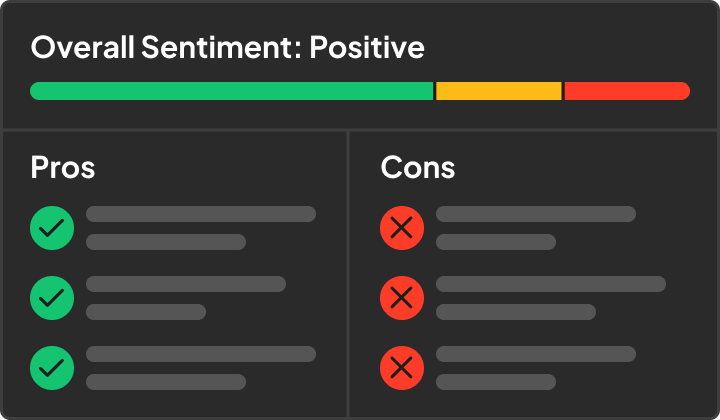The image size is (720, 420).
Task: Click the third green checkmark under Pros
Action: point(52,368)
